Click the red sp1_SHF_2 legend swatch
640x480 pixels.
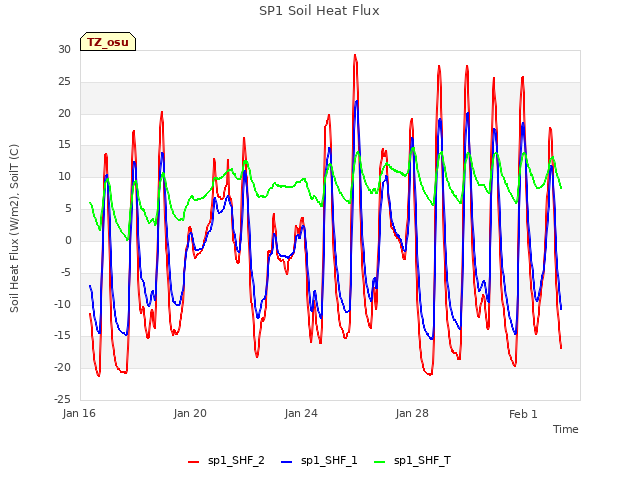point(193,462)
